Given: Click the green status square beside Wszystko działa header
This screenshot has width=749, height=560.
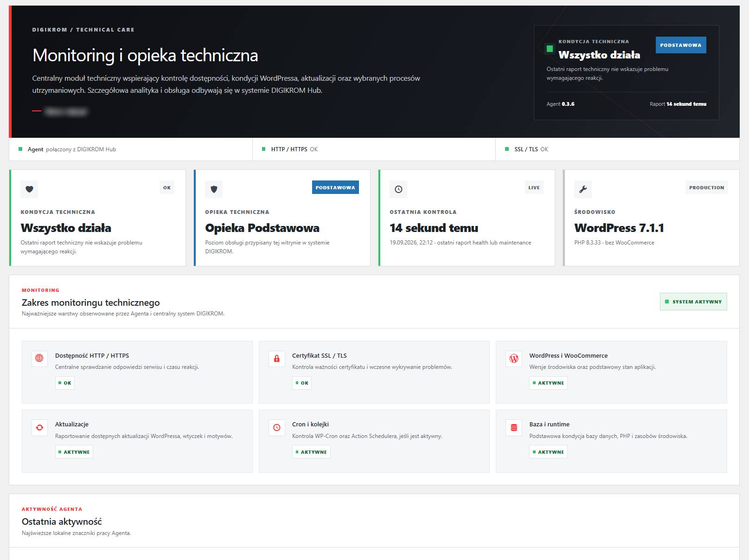Looking at the screenshot, I should pos(550,48).
